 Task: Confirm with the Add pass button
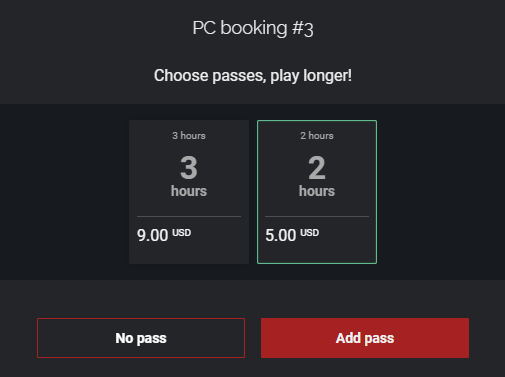(x=365, y=338)
